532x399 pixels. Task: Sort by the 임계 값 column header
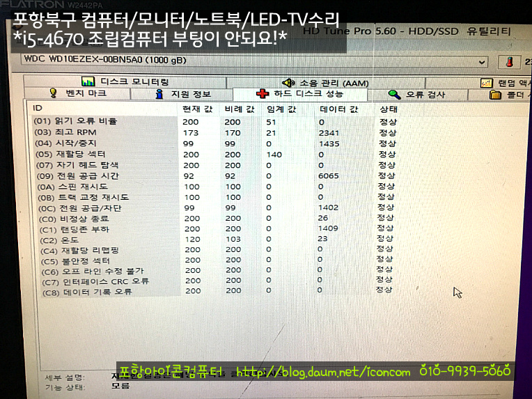point(281,109)
